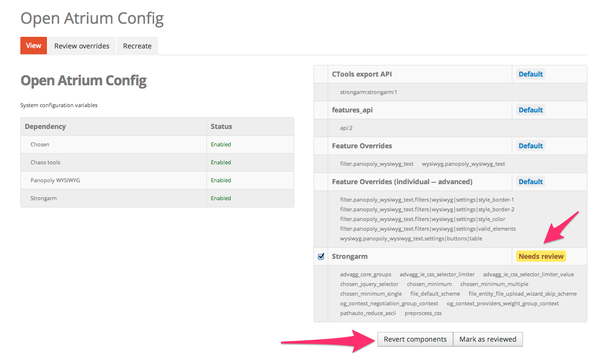Click the Mark as reviewed button

pyautogui.click(x=488, y=339)
